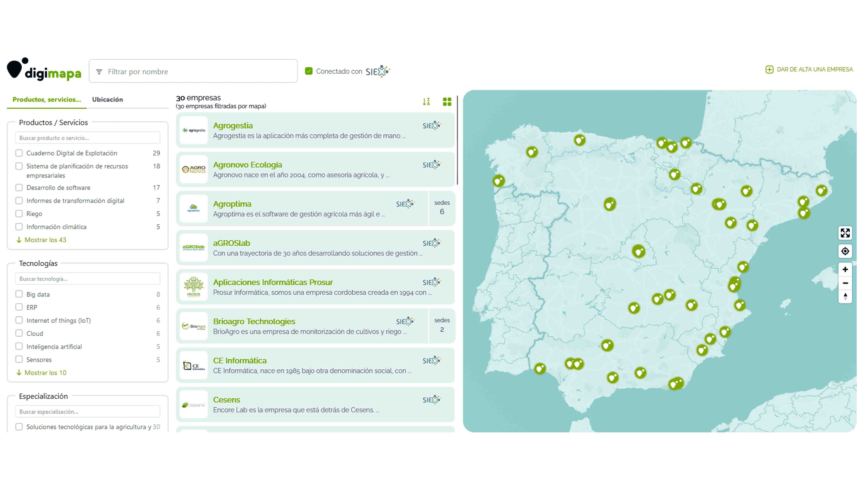This screenshot has height=489, width=868.
Task: Click the Buscar especialización field
Action: pyautogui.click(x=88, y=412)
